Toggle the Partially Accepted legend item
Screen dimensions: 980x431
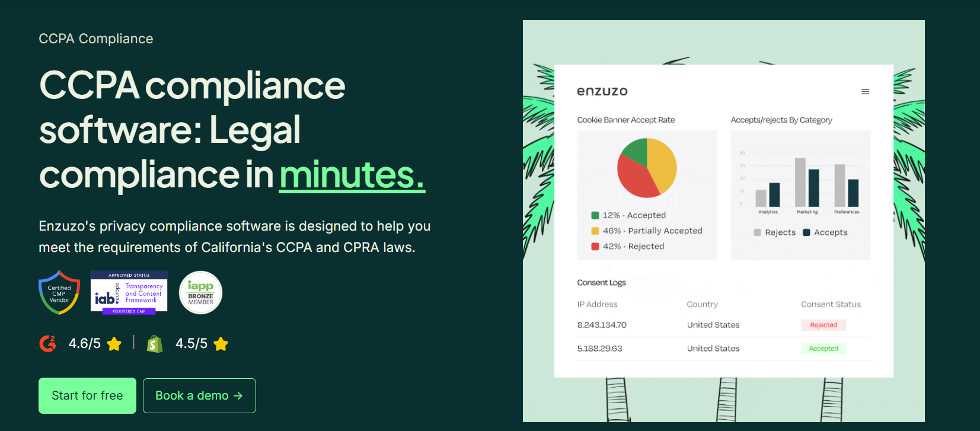653,231
